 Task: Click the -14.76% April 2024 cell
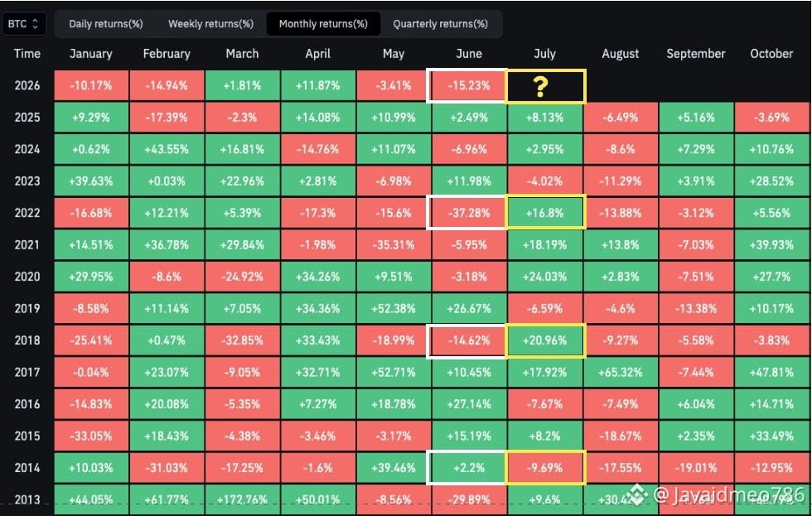[x=318, y=149]
